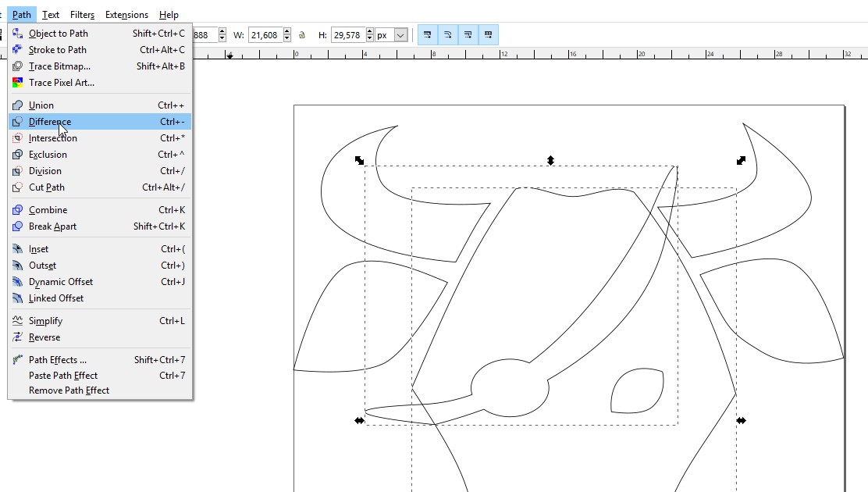868x492 pixels.
Task: Click the Object to Path icon
Action: [17, 34]
